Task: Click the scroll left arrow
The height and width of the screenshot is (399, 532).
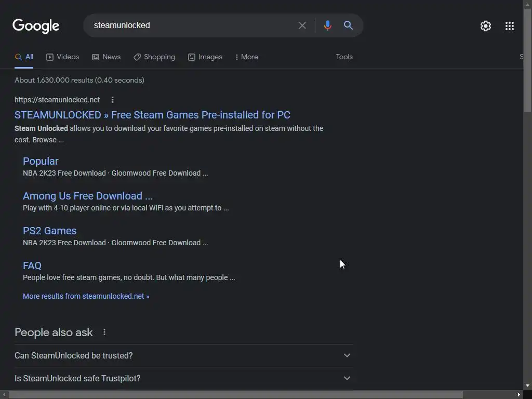Action: (4, 395)
